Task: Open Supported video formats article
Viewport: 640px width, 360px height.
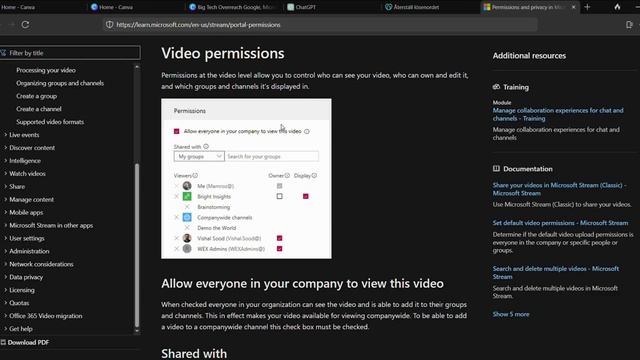Action: click(50, 122)
